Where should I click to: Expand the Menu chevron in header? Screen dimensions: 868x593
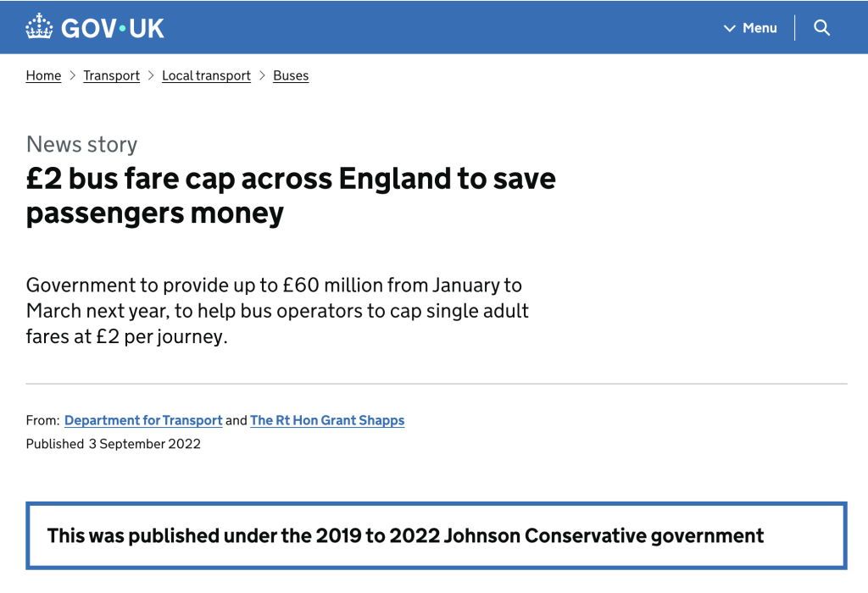point(730,28)
